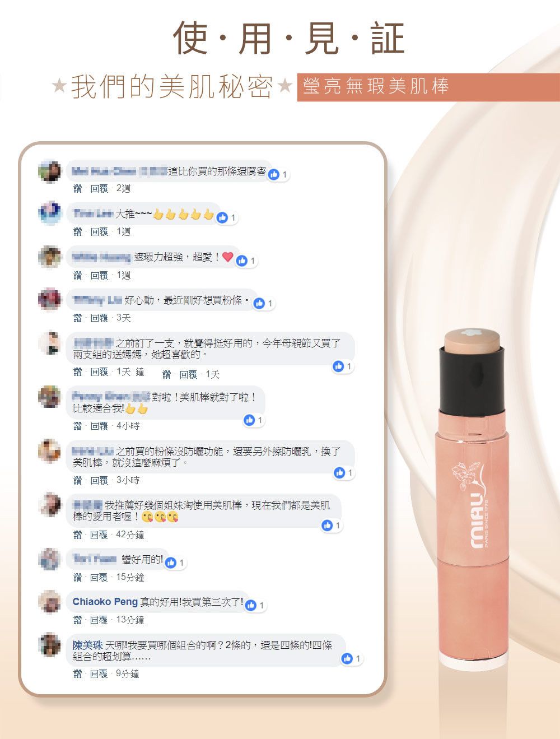This screenshot has width=560, height=739.
Task: Click 讚 under the 42分鐘 comment
Action: [77, 535]
